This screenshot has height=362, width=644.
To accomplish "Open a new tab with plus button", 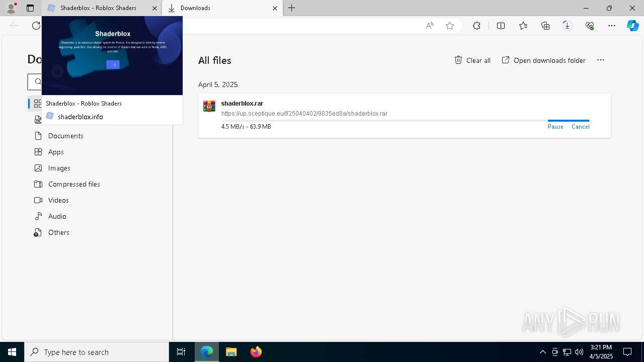I will pyautogui.click(x=292, y=8).
